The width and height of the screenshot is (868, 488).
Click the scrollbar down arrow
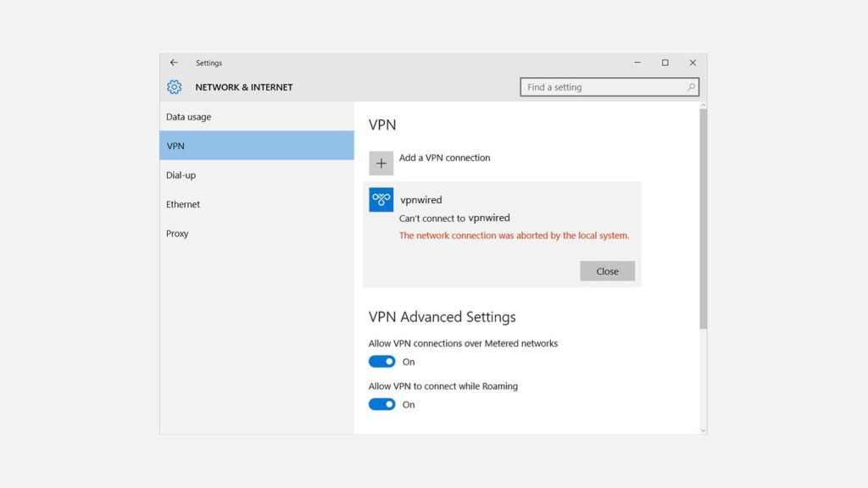(x=703, y=430)
